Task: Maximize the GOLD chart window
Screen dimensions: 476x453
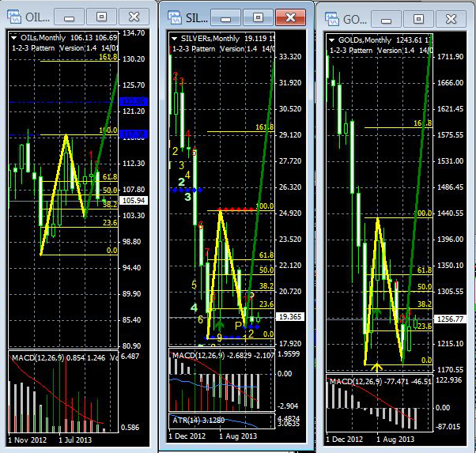Action: (x=418, y=19)
